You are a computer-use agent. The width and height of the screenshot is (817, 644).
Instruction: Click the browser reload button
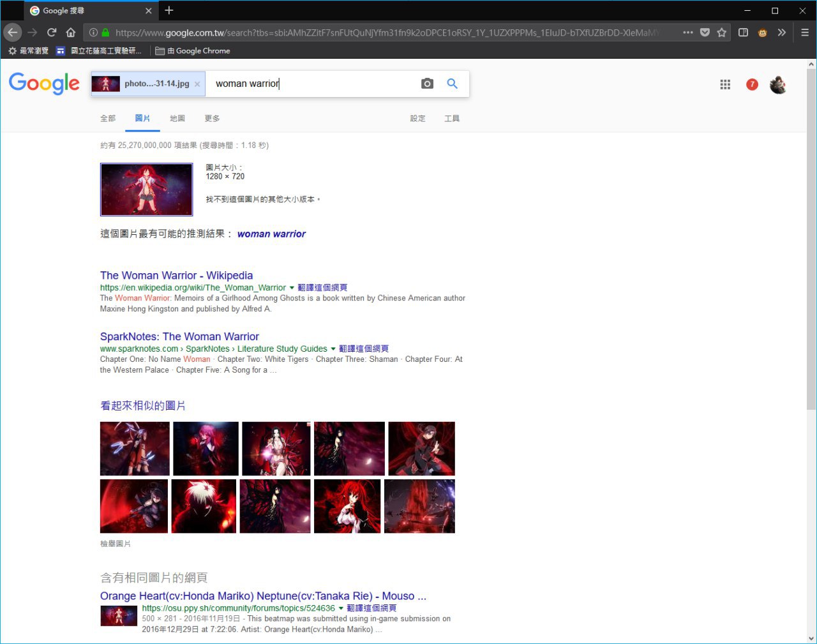pos(52,32)
